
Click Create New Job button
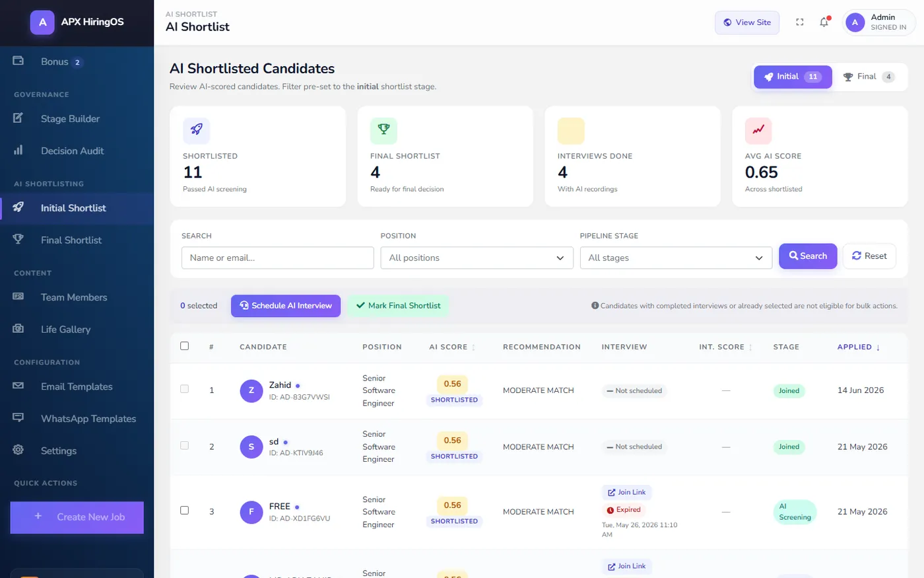(77, 517)
